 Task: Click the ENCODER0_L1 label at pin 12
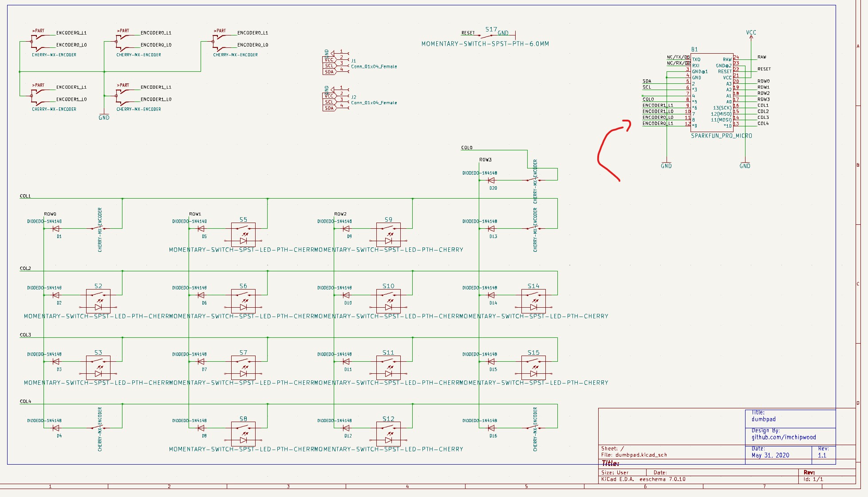click(x=658, y=124)
